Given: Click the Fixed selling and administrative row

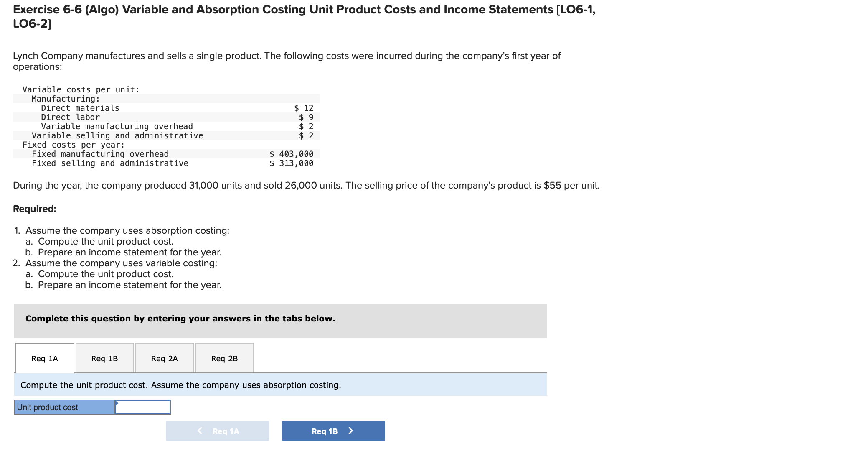Looking at the screenshot, I should (109, 163).
